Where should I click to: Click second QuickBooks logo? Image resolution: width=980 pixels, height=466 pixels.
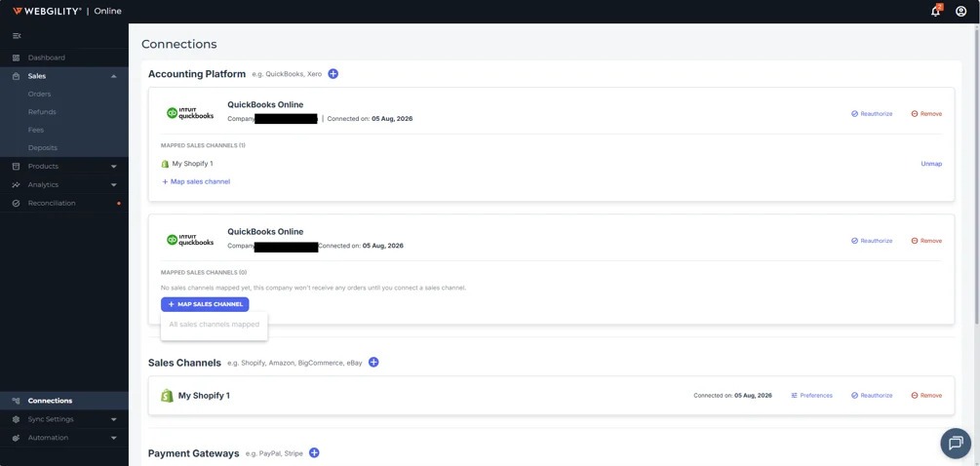coord(190,240)
